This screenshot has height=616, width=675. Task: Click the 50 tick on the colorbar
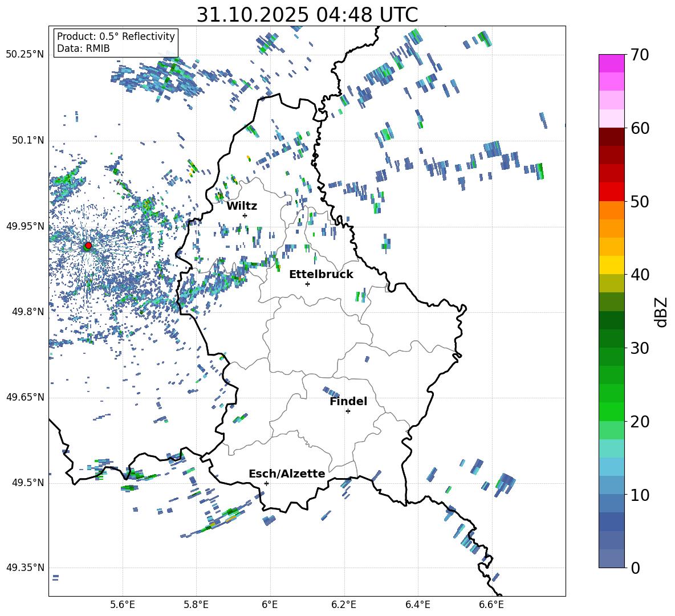coord(640,201)
